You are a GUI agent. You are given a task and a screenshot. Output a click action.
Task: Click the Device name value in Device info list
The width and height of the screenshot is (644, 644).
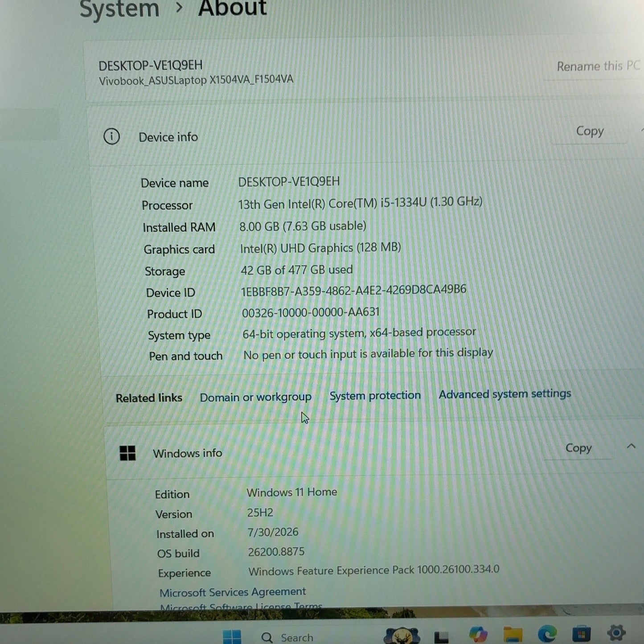pos(289,182)
